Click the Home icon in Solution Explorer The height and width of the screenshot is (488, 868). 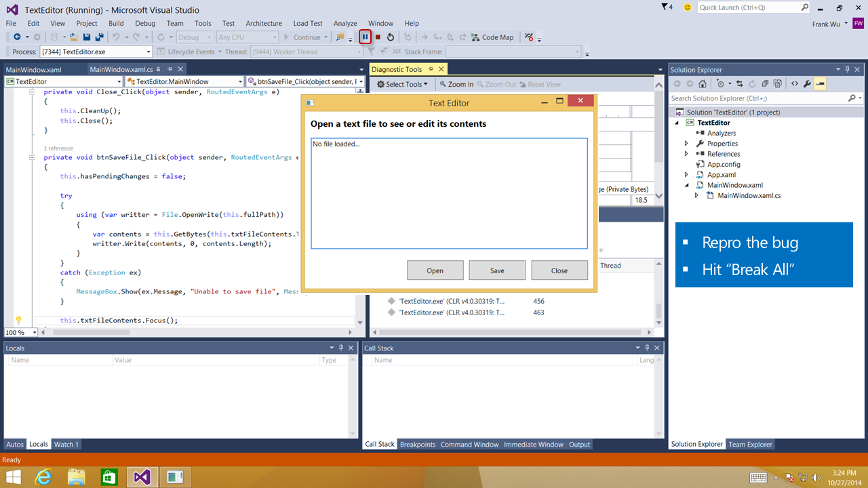(x=703, y=84)
